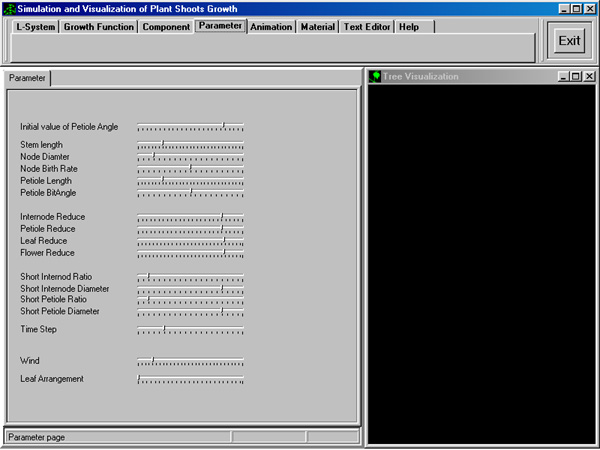The image size is (600, 450).
Task: Click the Short Petiole Ratio slider
Action: pos(190,299)
